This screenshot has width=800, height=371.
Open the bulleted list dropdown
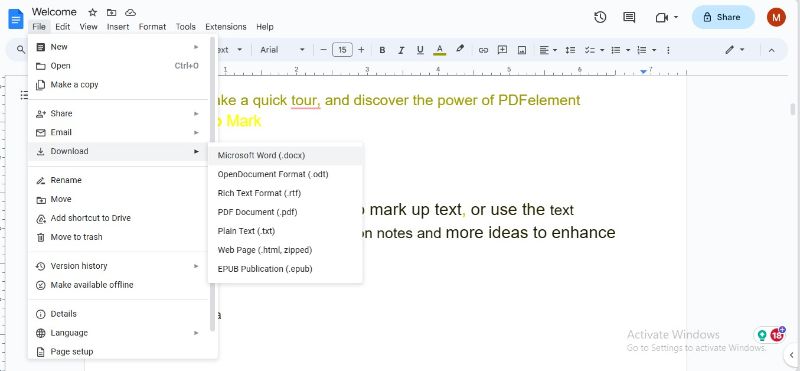(621, 50)
